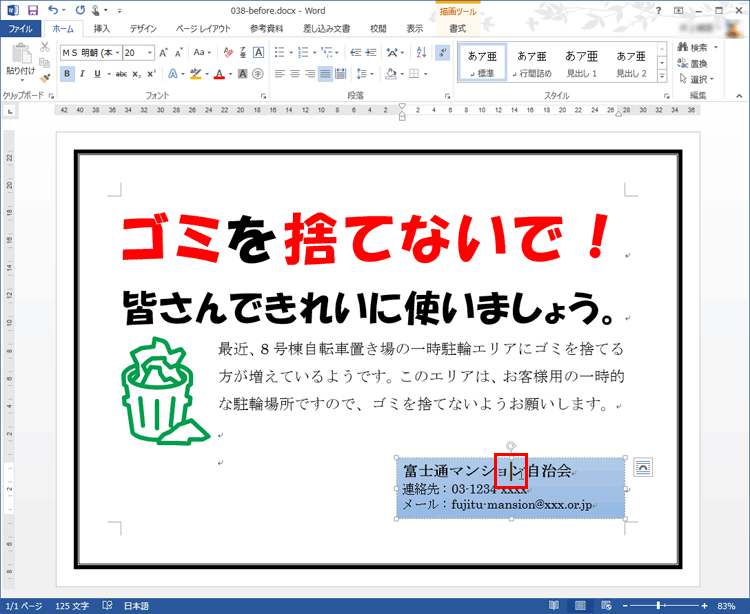Apply character shading icon
The height and width of the screenshot is (614, 750).
(x=243, y=74)
